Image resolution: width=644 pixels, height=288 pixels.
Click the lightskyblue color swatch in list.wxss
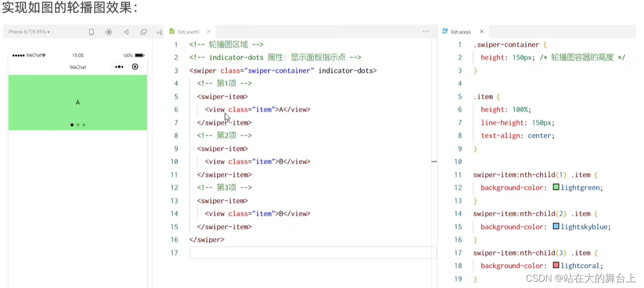point(556,227)
